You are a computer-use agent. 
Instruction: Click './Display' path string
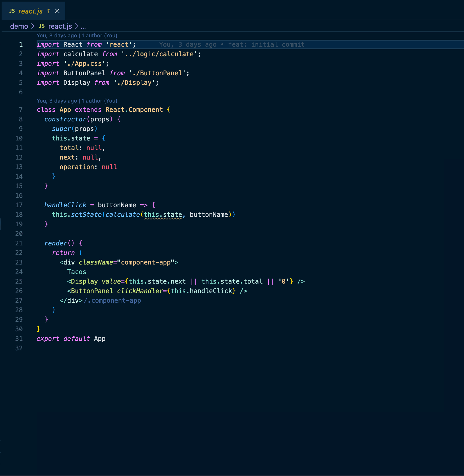coord(134,83)
